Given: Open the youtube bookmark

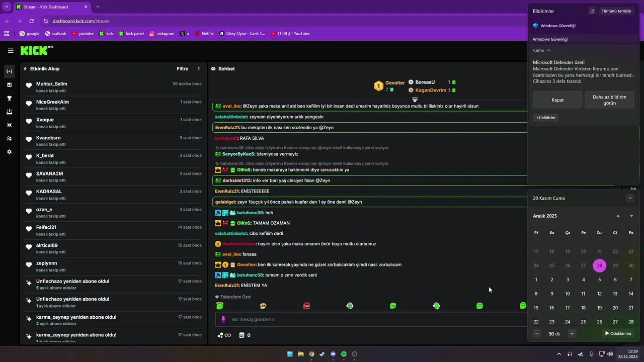Looking at the screenshot, I should coord(83,34).
